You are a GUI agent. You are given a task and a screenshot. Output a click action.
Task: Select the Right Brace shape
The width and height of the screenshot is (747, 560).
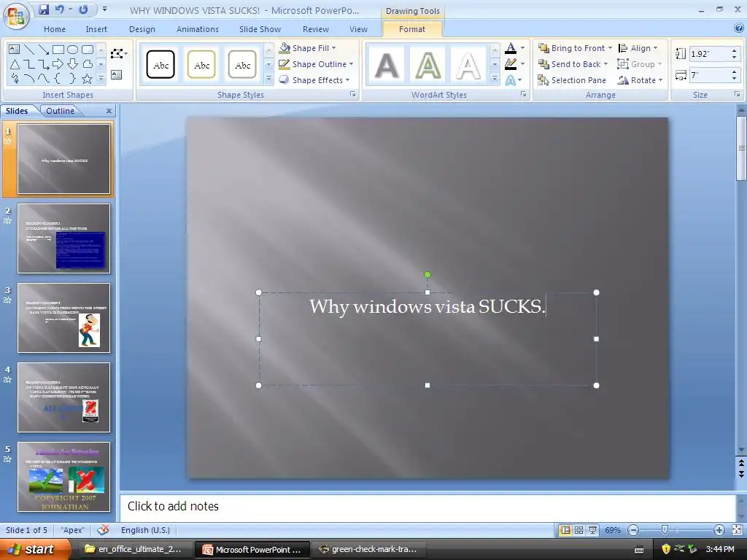tap(72, 79)
